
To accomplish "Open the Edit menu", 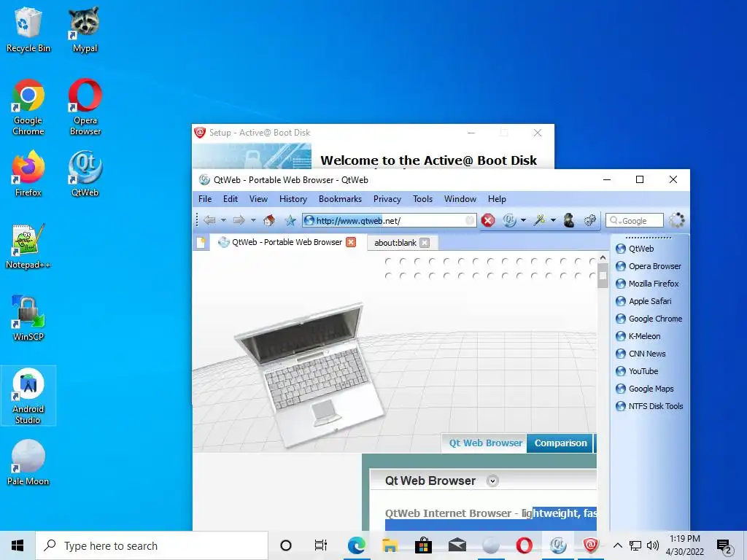I will pyautogui.click(x=230, y=199).
